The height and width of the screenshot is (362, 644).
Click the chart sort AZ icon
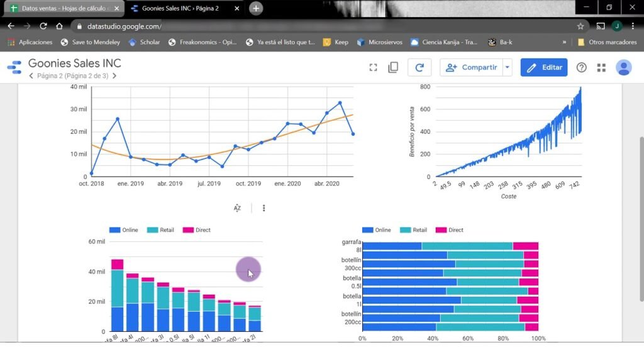[237, 208]
